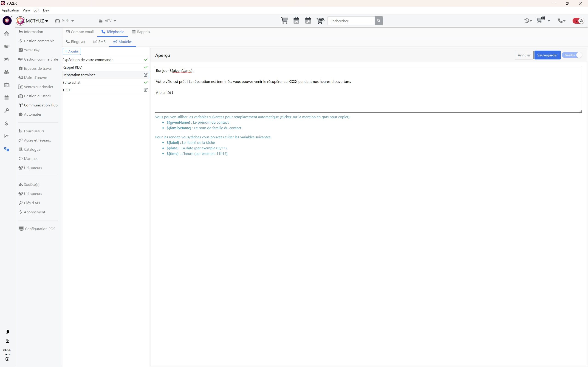588x367 pixels.
Task: Open the home icon in left sidebar
Action: pos(7,33)
